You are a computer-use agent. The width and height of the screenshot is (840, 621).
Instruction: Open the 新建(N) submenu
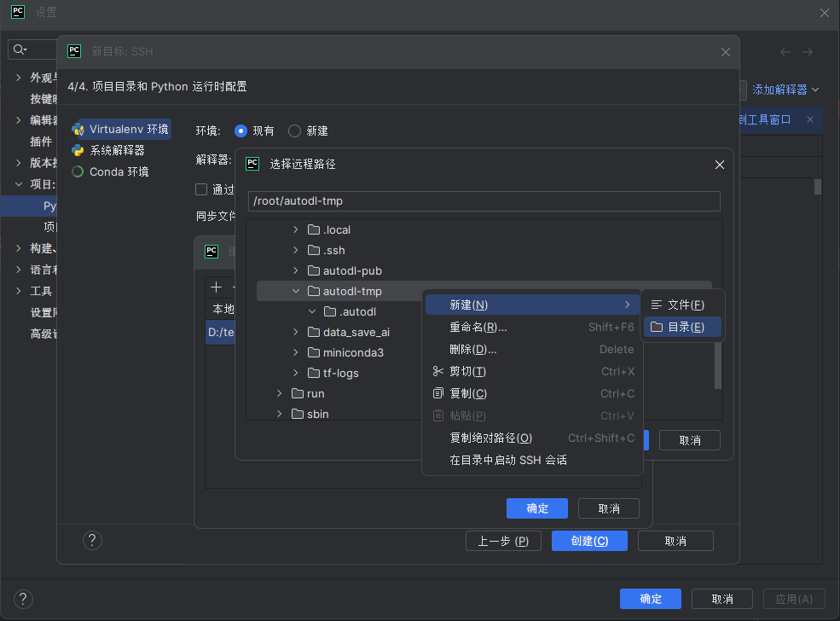tap(532, 305)
